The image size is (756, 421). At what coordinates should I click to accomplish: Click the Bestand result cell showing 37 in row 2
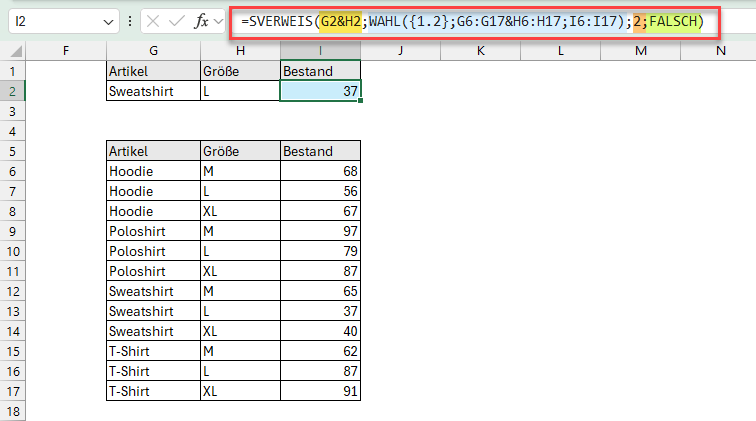[321, 91]
